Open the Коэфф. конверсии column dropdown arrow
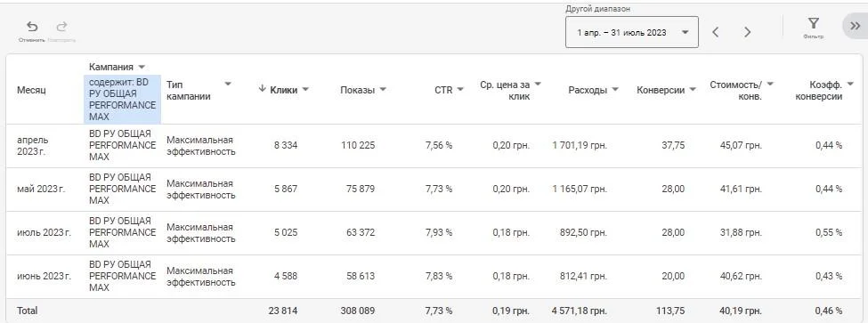Image resolution: width=868 pixels, height=323 pixels. coord(850,84)
